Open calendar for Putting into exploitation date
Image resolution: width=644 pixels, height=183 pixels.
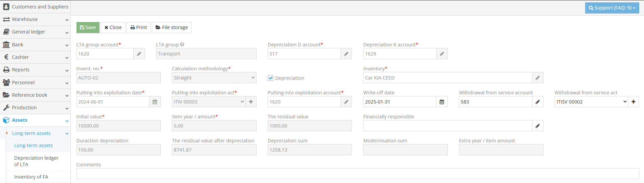(x=155, y=102)
